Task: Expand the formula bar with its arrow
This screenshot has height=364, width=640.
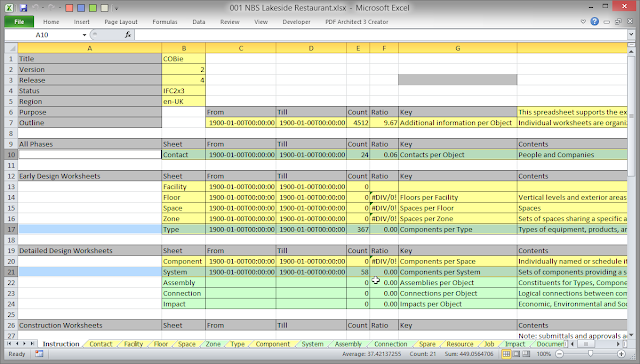Action: coord(631,35)
